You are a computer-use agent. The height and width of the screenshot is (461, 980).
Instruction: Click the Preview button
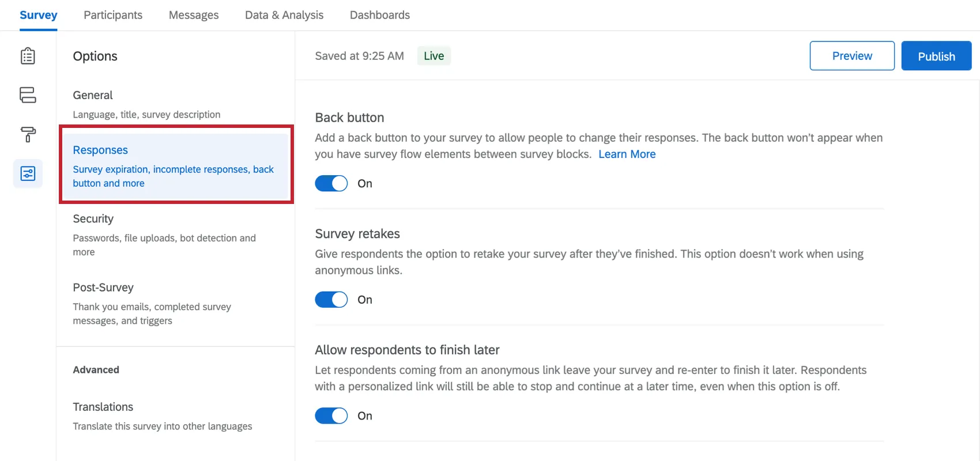pyautogui.click(x=851, y=56)
